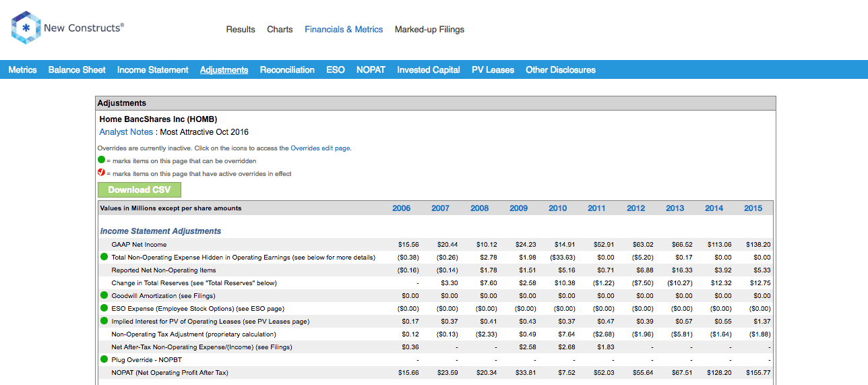This screenshot has height=385, width=868.
Task: Click the Most Attractive Oct 2016 text
Action: point(204,132)
